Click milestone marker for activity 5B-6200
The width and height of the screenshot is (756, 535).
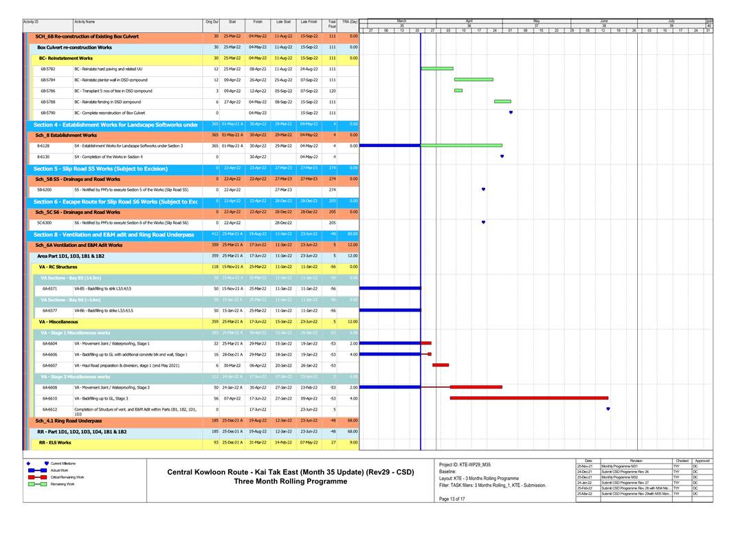(x=484, y=189)
